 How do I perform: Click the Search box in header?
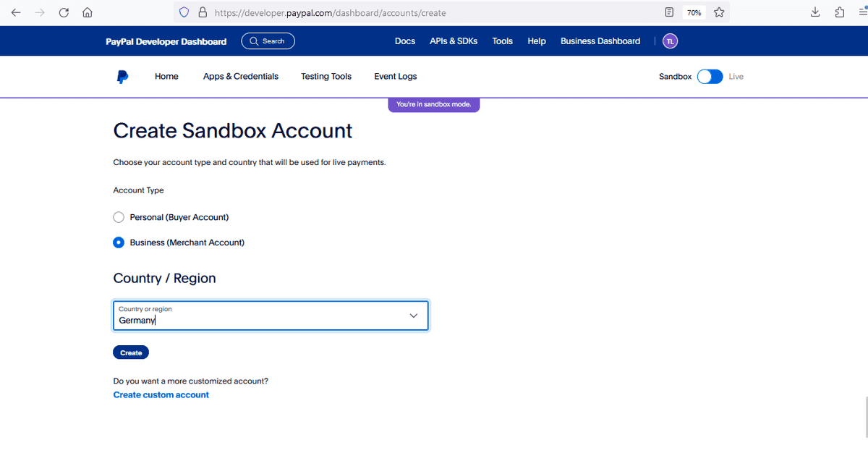pos(268,41)
